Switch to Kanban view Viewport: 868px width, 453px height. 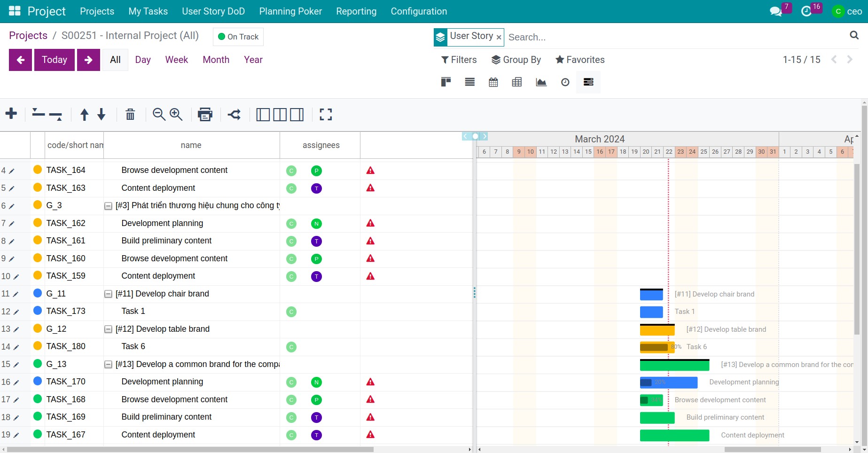(x=446, y=82)
